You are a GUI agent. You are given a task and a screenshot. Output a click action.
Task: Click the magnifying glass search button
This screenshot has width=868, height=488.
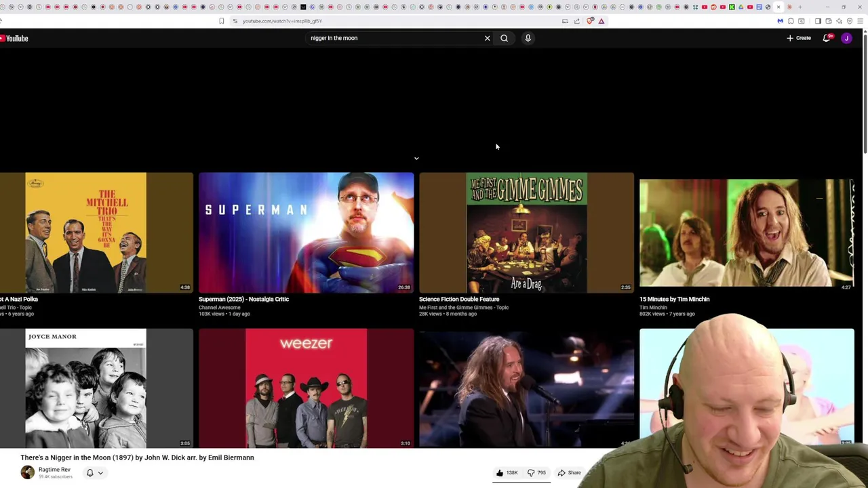click(504, 38)
